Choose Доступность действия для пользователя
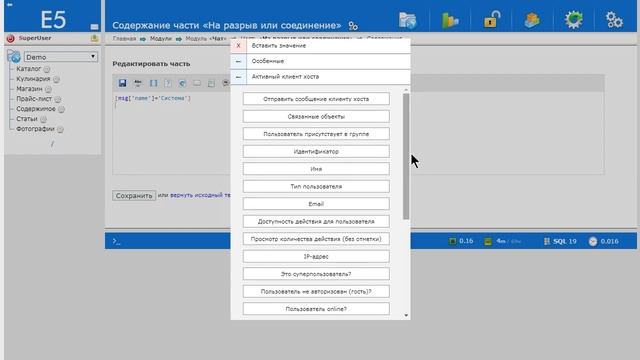The image size is (640, 360). [316, 222]
